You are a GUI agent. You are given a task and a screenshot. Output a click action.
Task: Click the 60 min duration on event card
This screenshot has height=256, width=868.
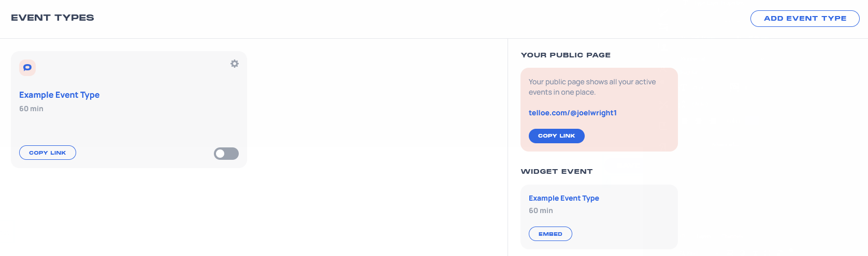point(31,109)
